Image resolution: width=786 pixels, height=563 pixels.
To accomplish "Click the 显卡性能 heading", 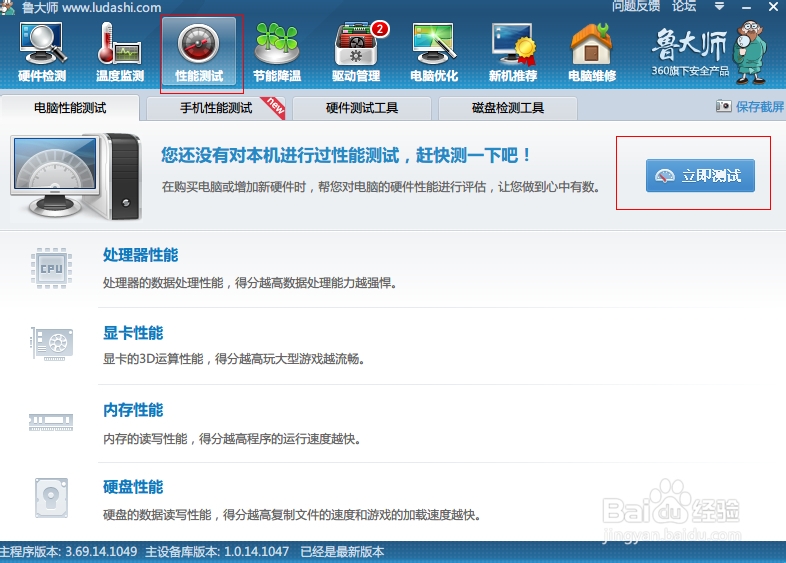I will pyautogui.click(x=133, y=333).
